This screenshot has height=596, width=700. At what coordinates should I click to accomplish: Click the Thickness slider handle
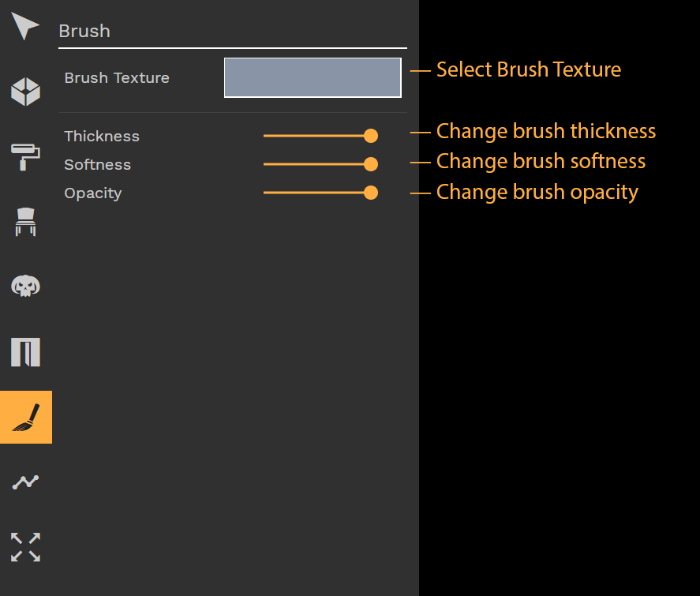371,136
